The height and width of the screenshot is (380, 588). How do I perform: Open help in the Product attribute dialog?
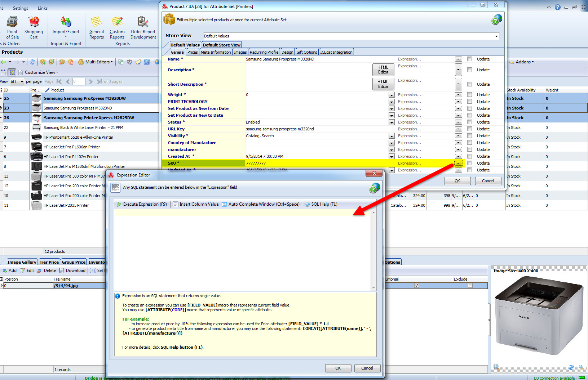click(x=497, y=19)
